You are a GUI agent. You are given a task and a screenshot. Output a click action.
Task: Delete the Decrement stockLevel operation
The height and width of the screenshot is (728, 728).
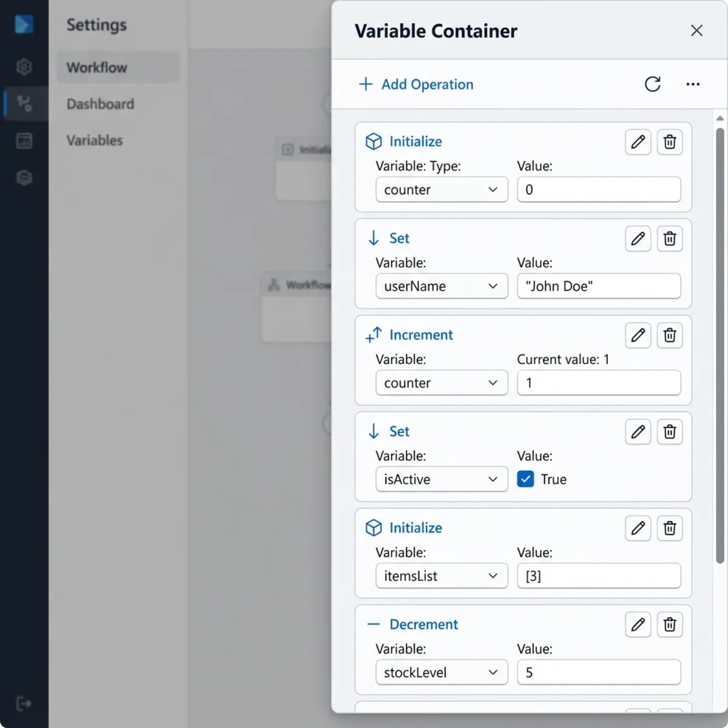point(670,624)
